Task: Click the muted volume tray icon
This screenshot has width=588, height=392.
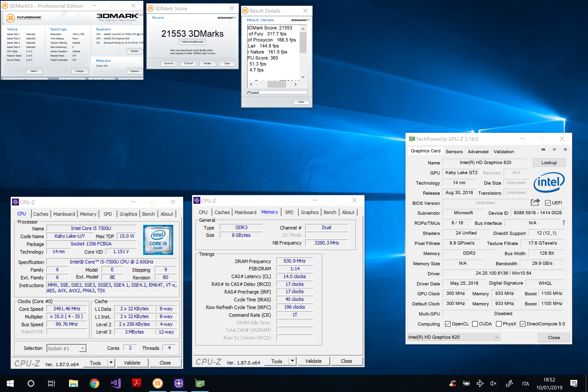Action: click(x=493, y=383)
